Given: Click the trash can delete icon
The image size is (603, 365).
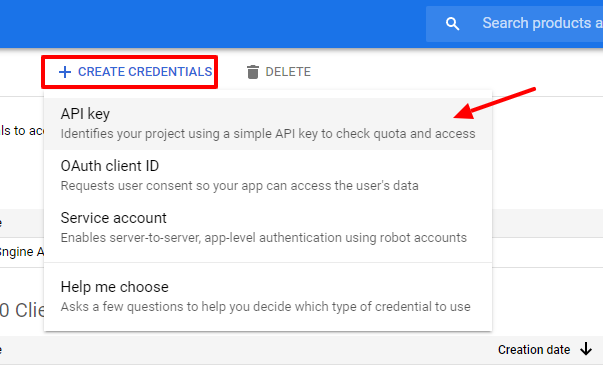Looking at the screenshot, I should pyautogui.click(x=253, y=72).
